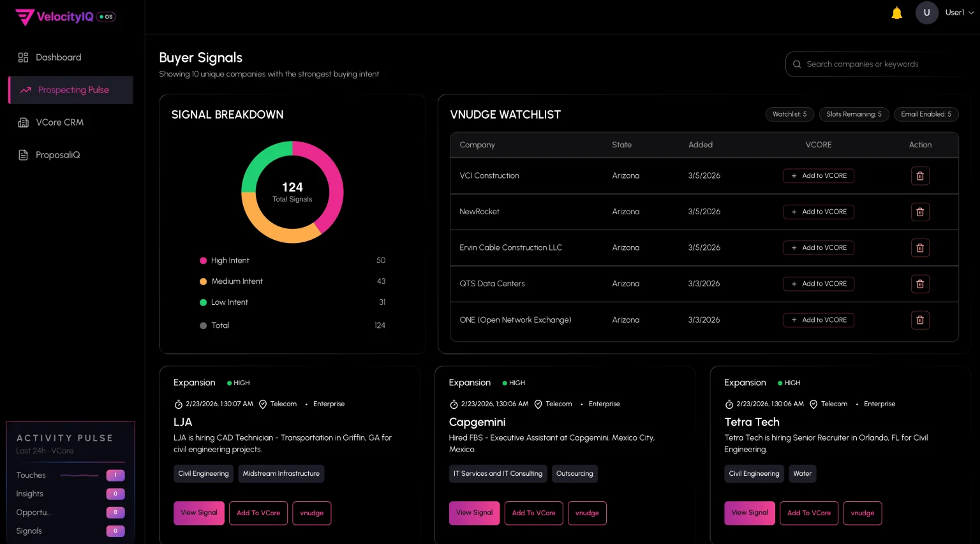980x544 pixels.
Task: Click vnudge on the Tetra Tech card
Action: click(x=863, y=513)
